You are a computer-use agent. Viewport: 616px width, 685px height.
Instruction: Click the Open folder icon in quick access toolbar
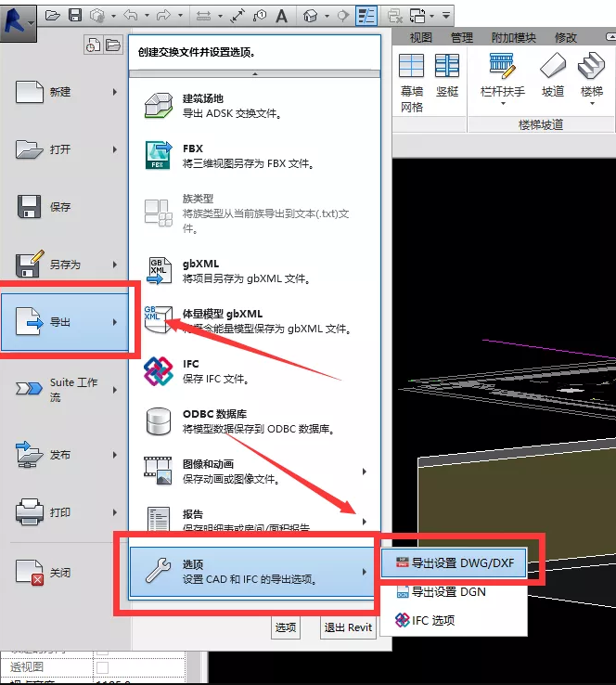point(53,16)
